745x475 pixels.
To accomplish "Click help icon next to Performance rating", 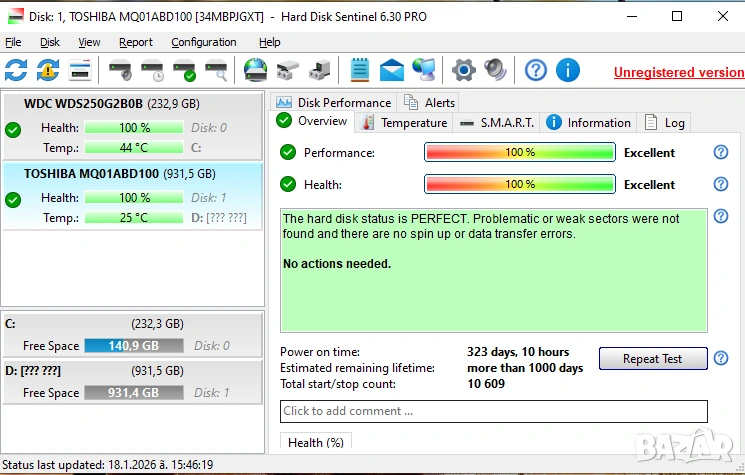I will pos(720,152).
